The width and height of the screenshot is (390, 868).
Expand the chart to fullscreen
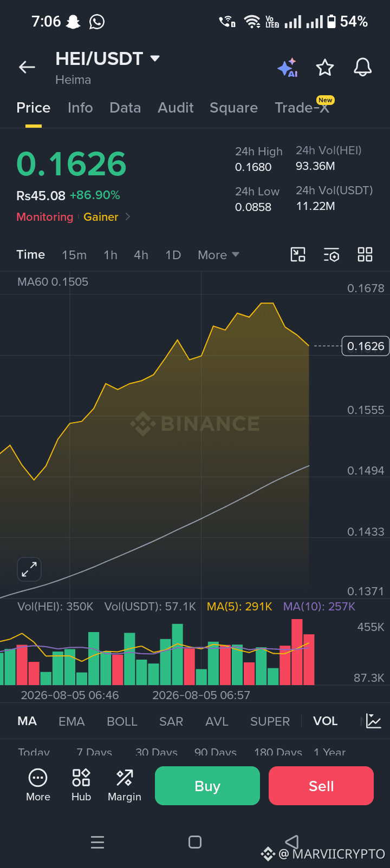(x=29, y=569)
